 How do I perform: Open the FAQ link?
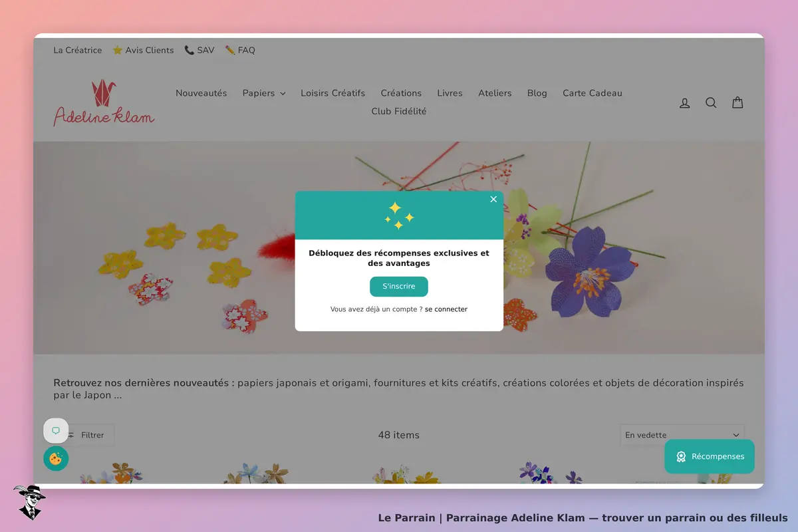pos(240,50)
